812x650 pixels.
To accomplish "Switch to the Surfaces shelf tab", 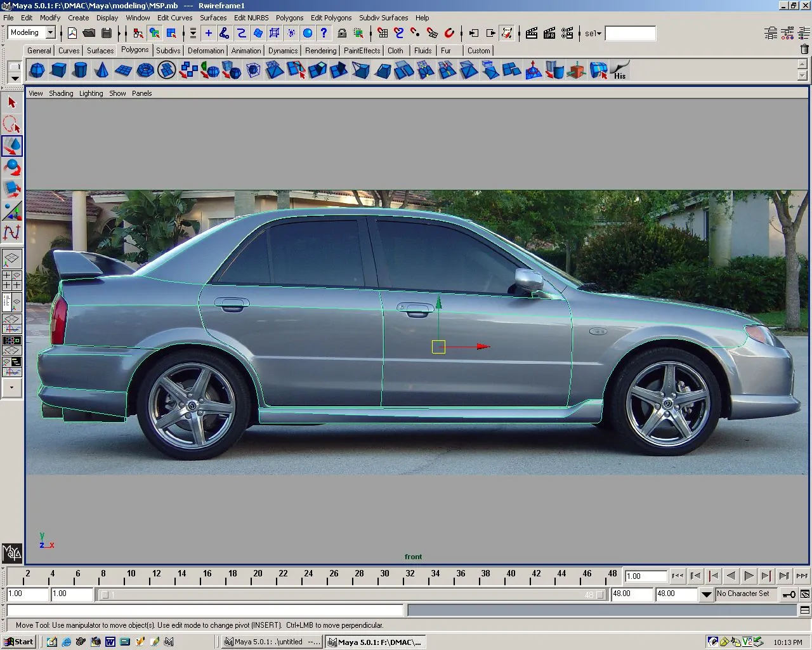I will (100, 50).
